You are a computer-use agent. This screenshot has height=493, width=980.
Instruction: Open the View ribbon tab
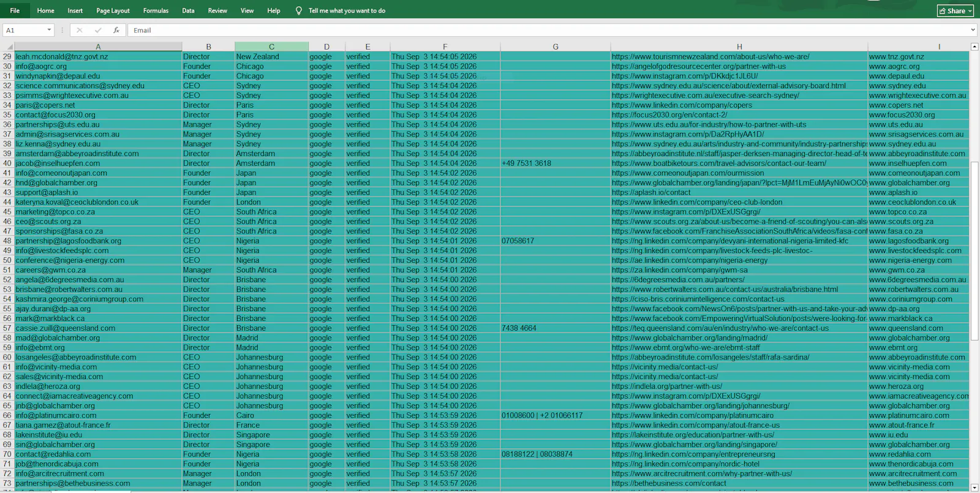pos(247,10)
